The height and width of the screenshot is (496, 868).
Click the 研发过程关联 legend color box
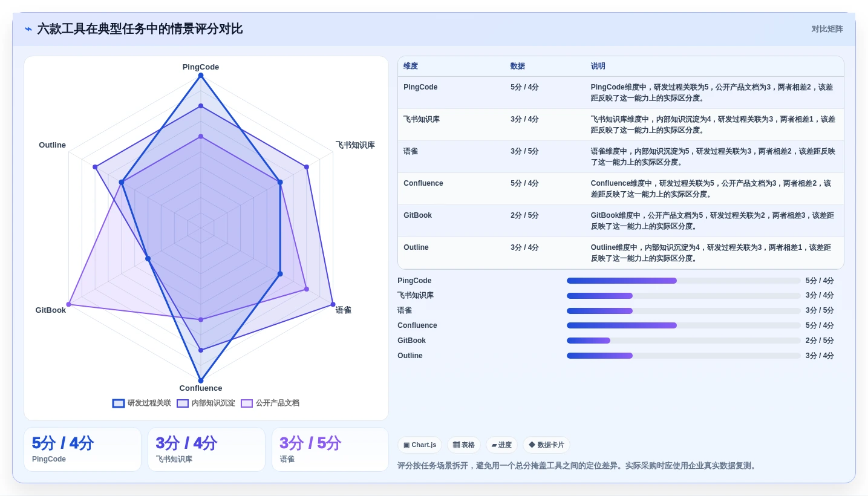click(x=119, y=403)
